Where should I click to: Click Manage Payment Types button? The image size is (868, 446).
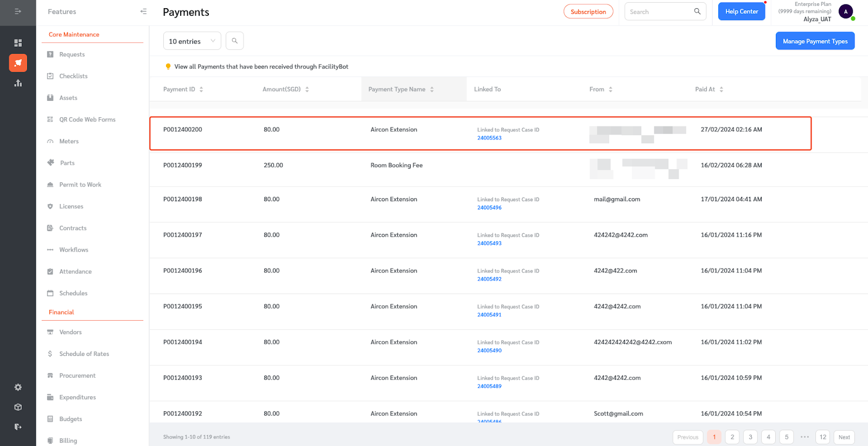[x=815, y=41]
